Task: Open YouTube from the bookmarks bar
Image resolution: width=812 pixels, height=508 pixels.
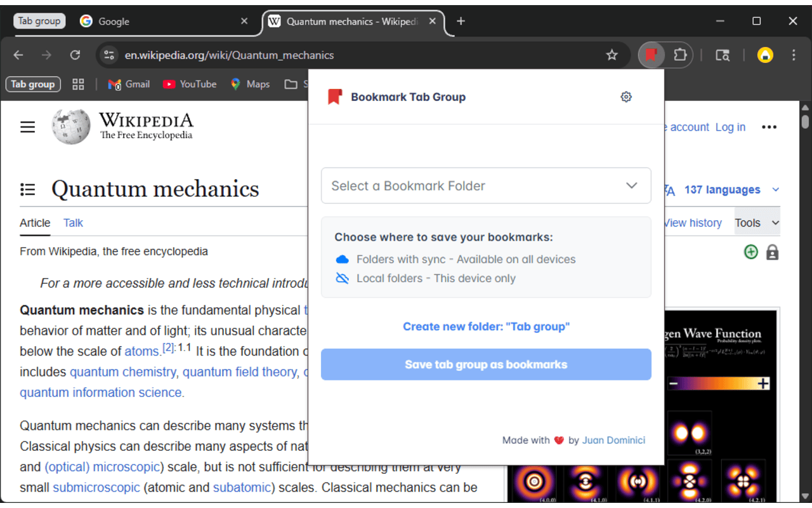Action: pyautogui.click(x=190, y=84)
